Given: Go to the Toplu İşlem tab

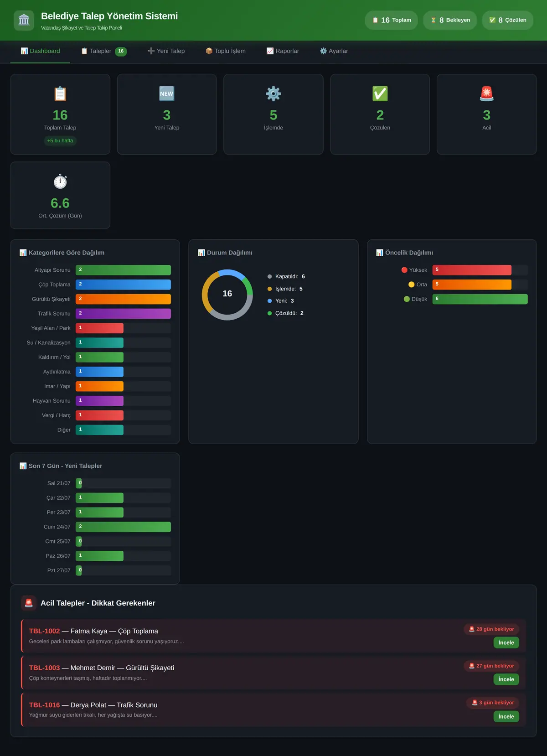Looking at the screenshot, I should point(225,51).
